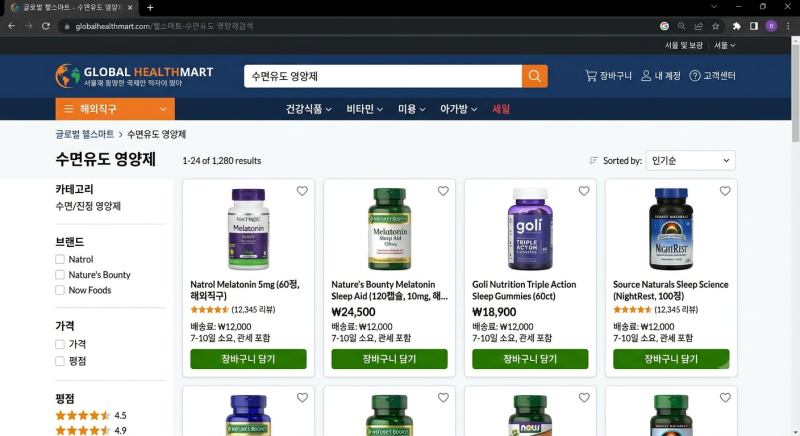Click the Goli gummies bottle image

pos(530,229)
